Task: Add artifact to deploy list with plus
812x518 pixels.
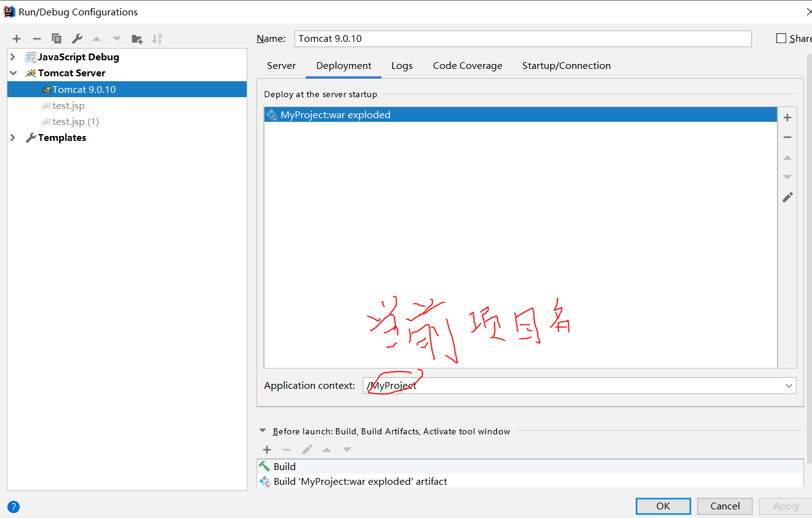Action: (787, 118)
